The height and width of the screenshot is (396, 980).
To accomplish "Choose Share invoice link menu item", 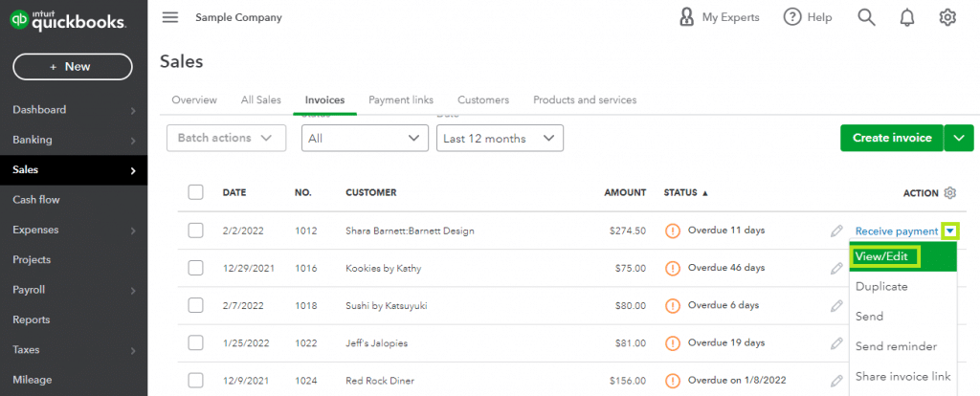I will pos(903,377).
